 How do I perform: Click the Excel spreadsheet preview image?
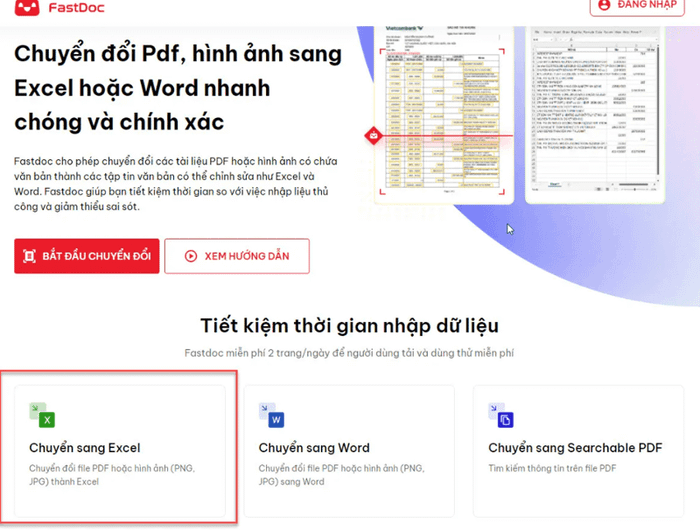[x=595, y=114]
